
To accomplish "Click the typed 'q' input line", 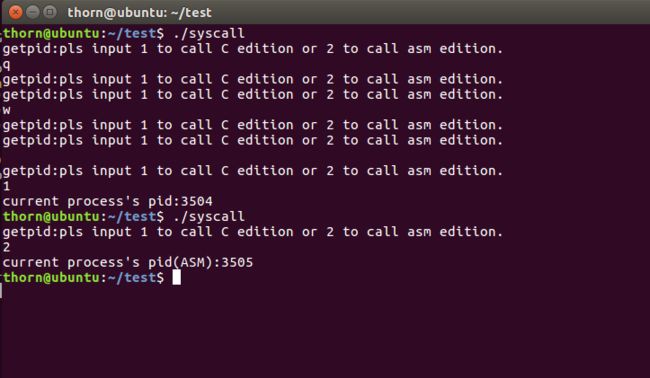I will pos(6,65).
